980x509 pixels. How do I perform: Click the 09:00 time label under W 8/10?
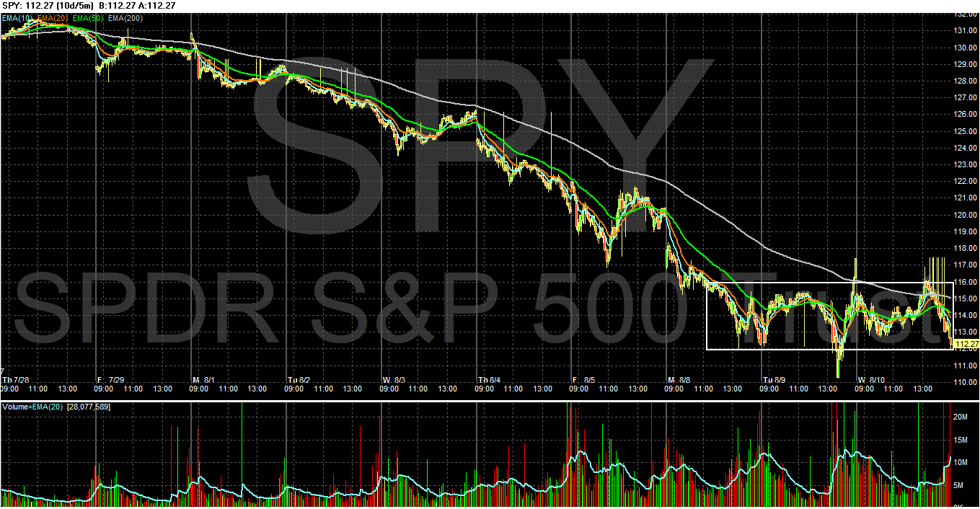[864, 389]
